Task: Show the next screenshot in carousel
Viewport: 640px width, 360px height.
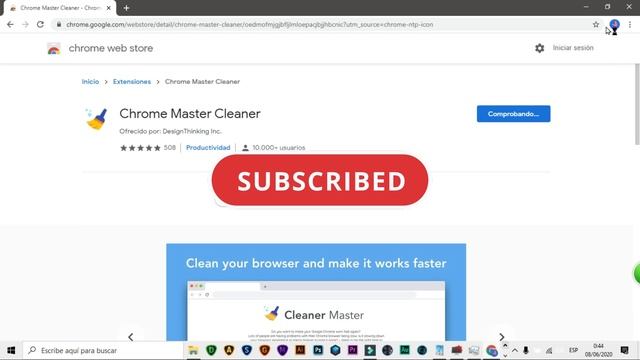Action: click(x=502, y=337)
